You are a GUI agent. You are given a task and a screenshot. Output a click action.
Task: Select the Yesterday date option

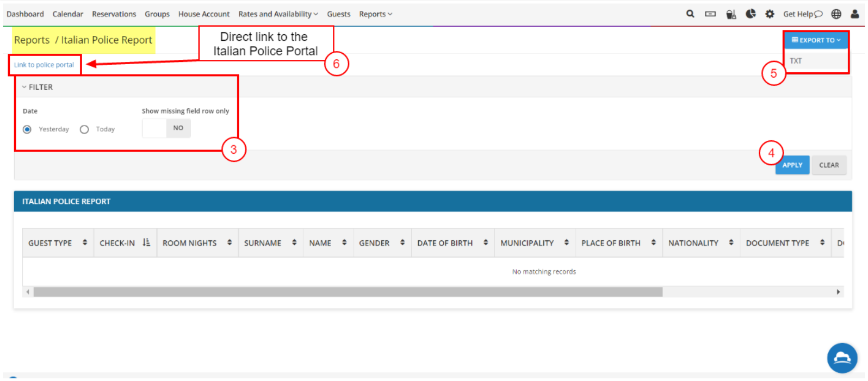pos(27,129)
